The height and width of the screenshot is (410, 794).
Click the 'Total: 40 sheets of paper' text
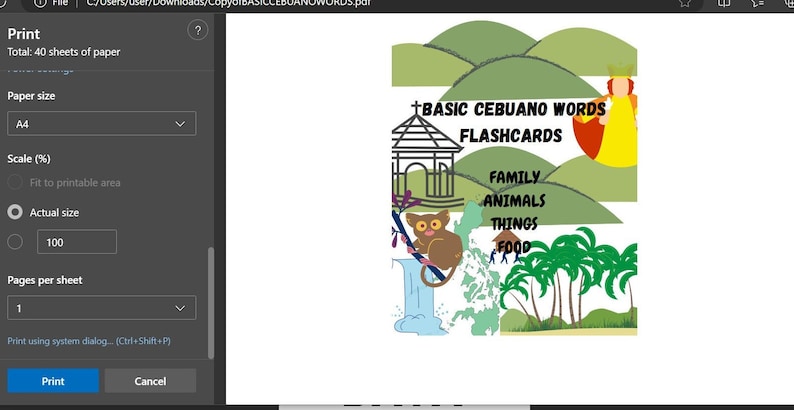click(x=64, y=52)
